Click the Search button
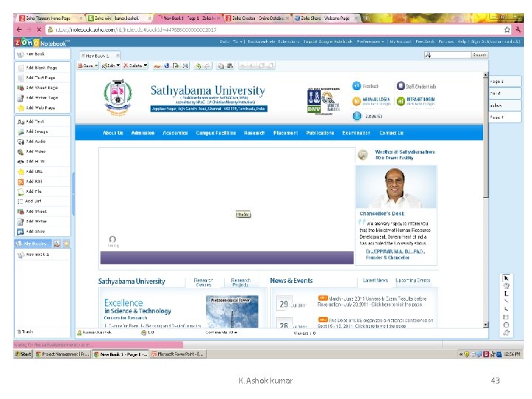Screen dimensions: 532x399 click(480, 55)
